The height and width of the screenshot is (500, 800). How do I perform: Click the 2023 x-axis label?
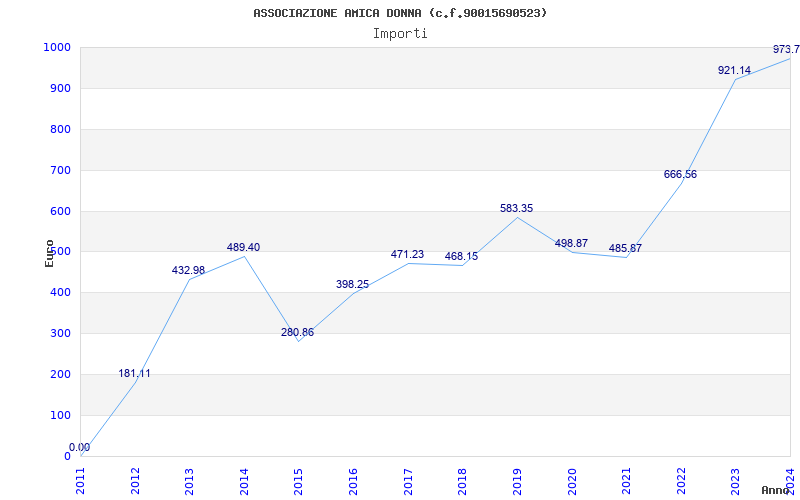[x=736, y=481]
